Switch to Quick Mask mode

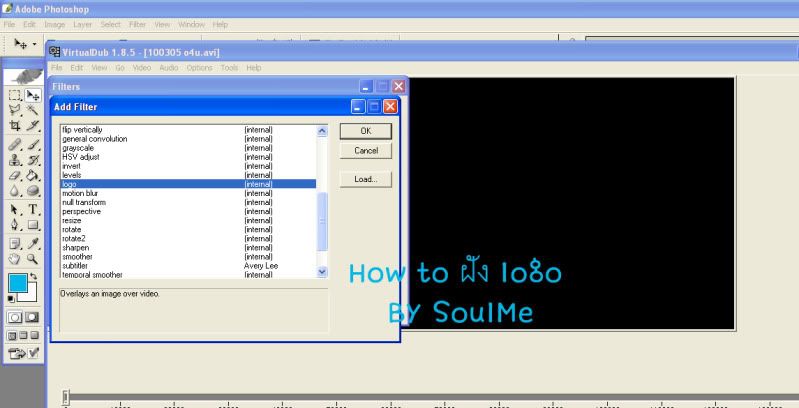click(x=32, y=317)
